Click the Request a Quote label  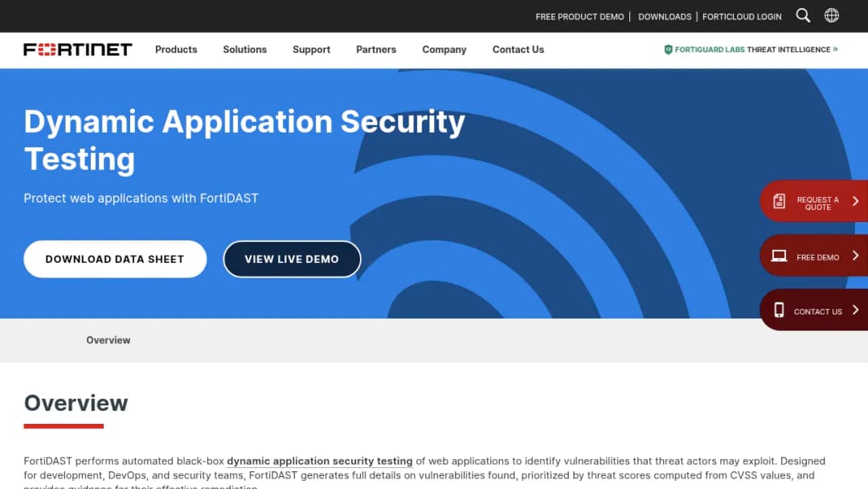point(817,203)
